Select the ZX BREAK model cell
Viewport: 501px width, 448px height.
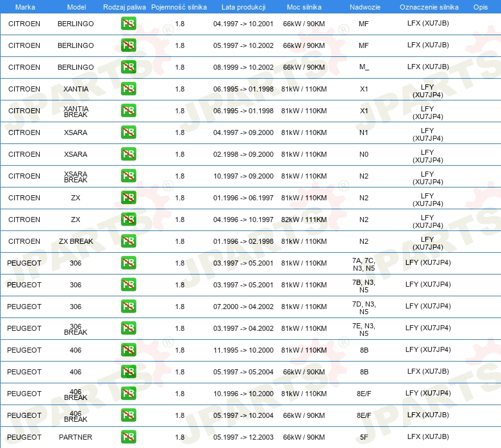tap(76, 241)
